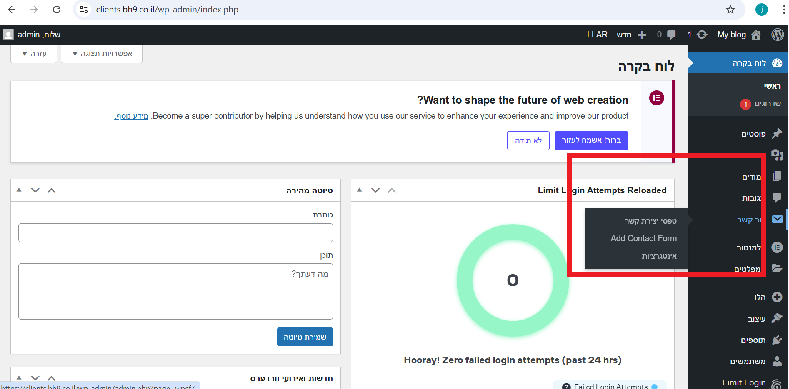Click the comments icon in sidebar

[x=777, y=197]
